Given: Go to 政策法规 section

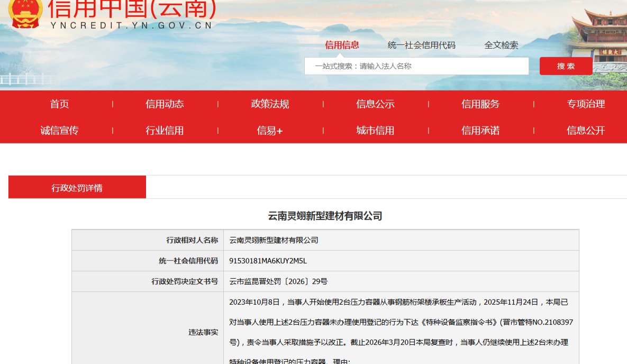Looking at the screenshot, I should pos(270,104).
